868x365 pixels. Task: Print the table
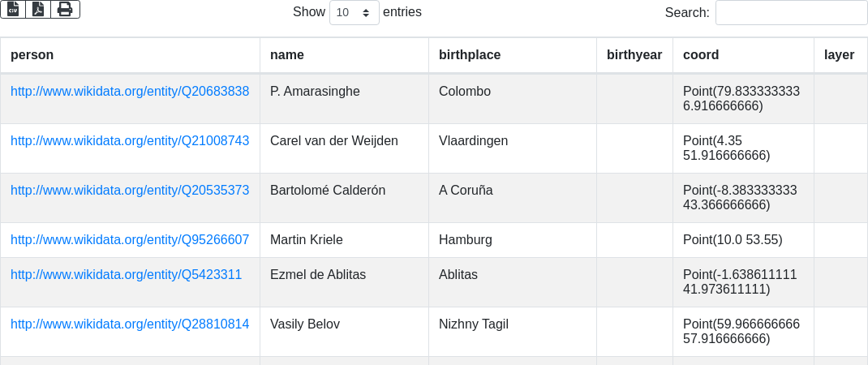pyautogui.click(x=65, y=9)
